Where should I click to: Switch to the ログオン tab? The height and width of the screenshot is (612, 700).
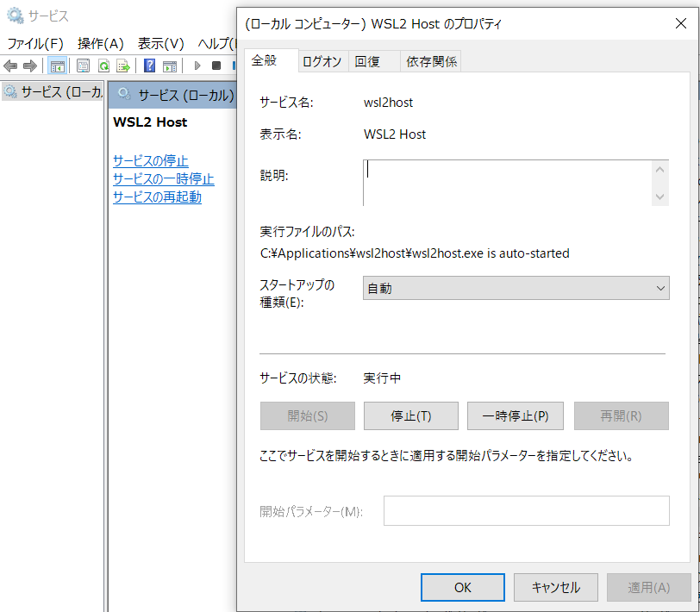(322, 61)
